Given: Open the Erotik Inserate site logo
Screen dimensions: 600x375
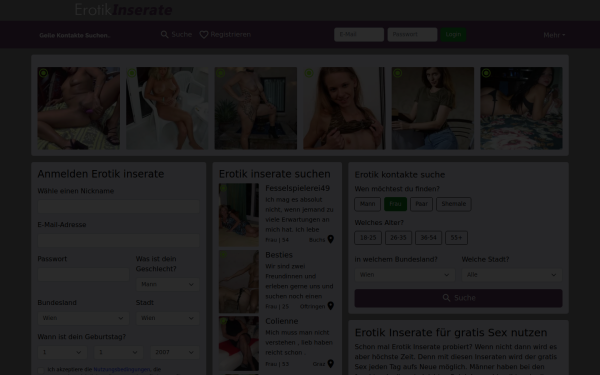Looking at the screenshot, I should click(x=123, y=10).
